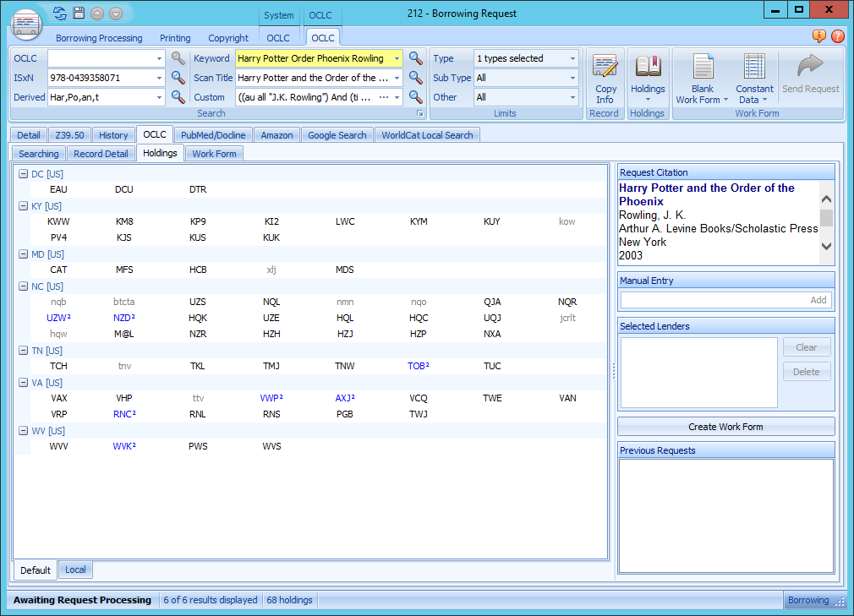The height and width of the screenshot is (616, 854).
Task: Click the Keyword search magnifier icon
Action: pos(416,58)
